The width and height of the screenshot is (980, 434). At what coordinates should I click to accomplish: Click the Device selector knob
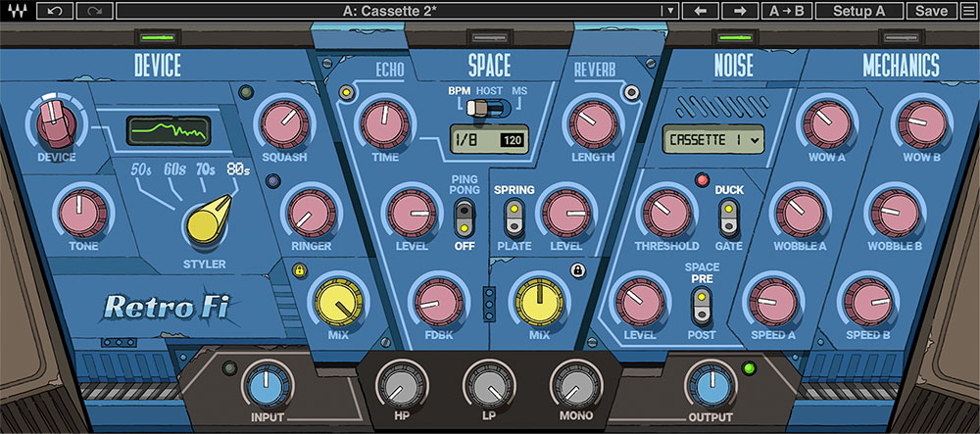tap(56, 123)
